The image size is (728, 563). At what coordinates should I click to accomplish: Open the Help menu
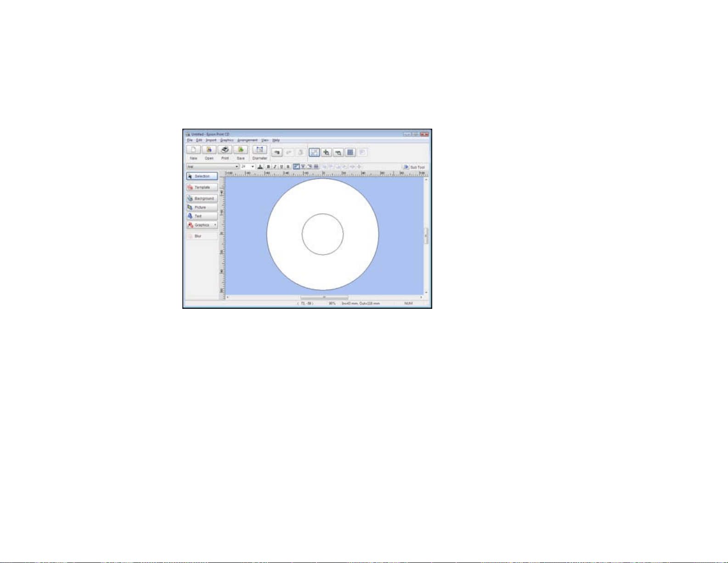click(276, 140)
